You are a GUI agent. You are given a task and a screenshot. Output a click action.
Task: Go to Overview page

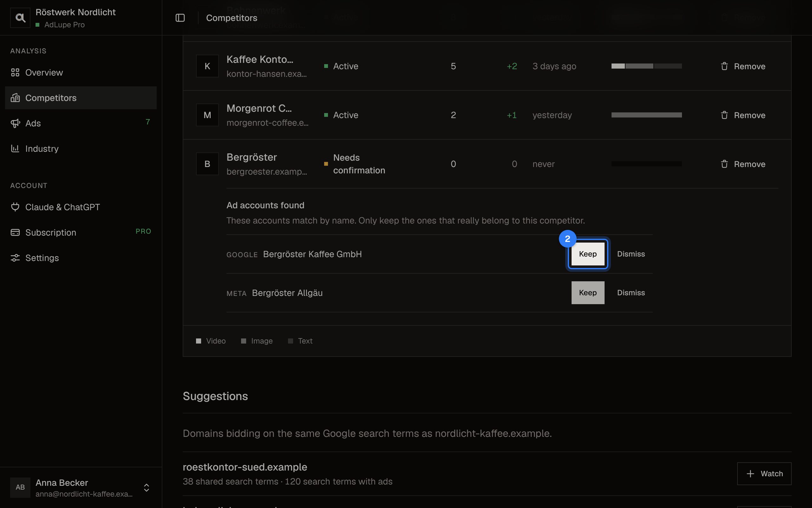pyautogui.click(x=81, y=72)
